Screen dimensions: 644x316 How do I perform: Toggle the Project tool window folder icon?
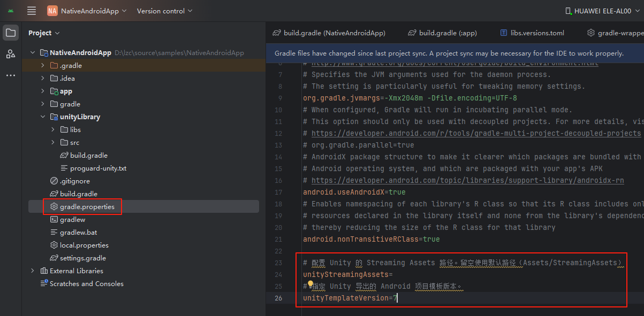click(11, 33)
